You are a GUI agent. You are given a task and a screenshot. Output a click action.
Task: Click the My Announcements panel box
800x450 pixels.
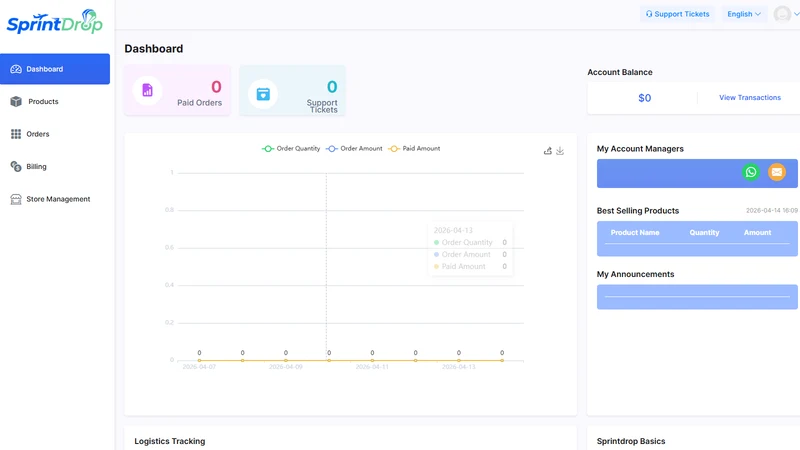(x=697, y=297)
